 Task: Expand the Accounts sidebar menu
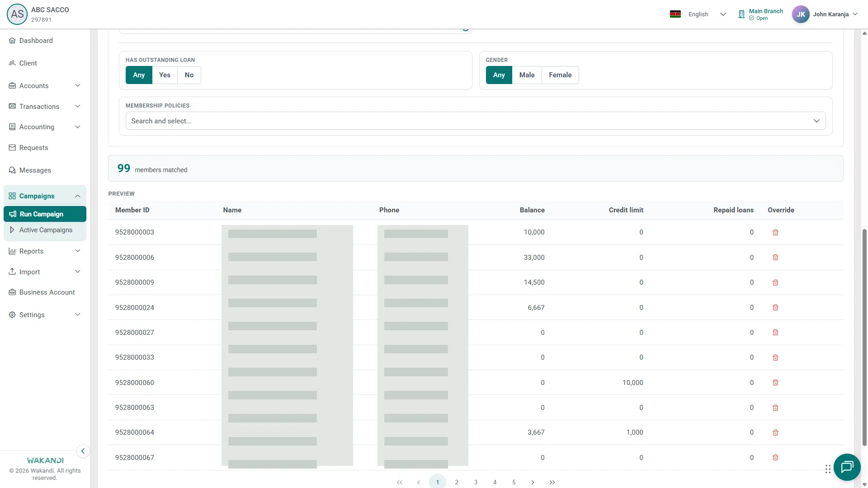45,85
